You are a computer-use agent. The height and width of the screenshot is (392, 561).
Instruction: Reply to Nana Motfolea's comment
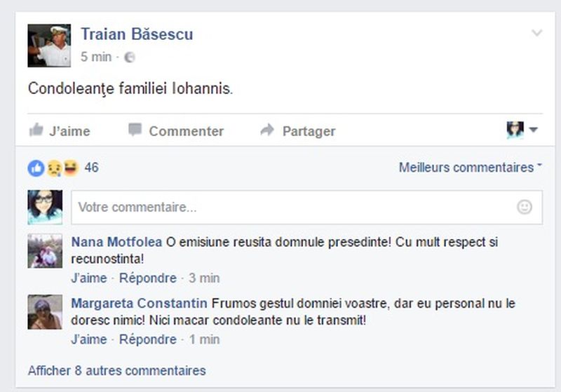click(x=147, y=278)
